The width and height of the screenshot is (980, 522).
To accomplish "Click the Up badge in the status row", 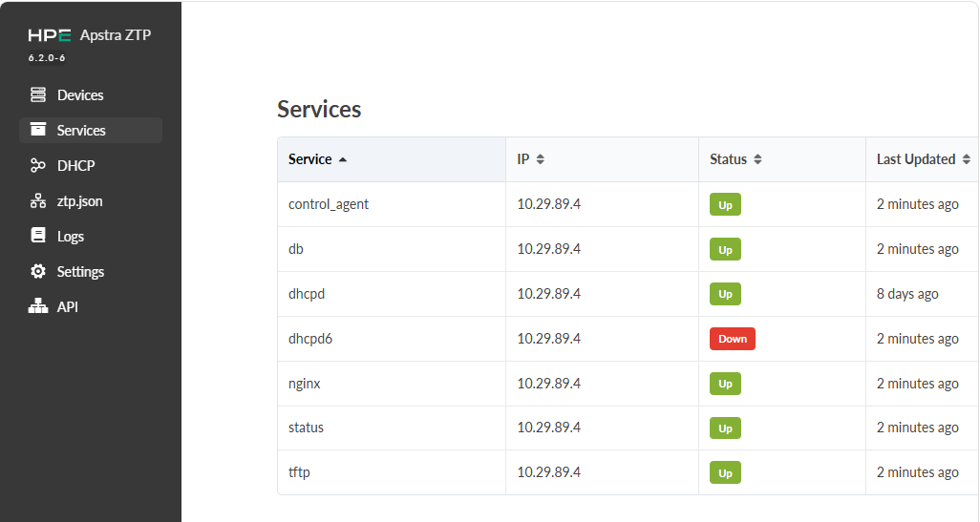I will point(725,428).
